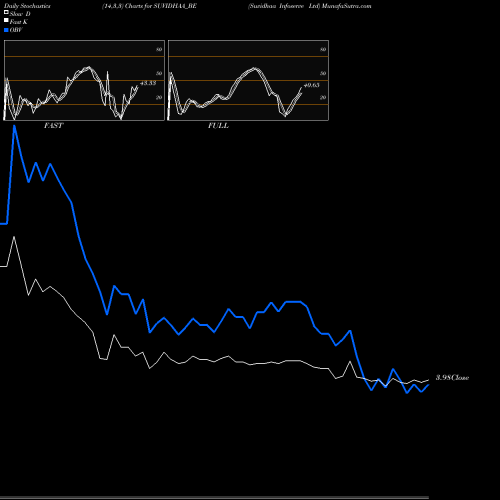Select the 'Daily Stochastics' title text
The height and width of the screenshot is (500, 500).
pos(27,6)
